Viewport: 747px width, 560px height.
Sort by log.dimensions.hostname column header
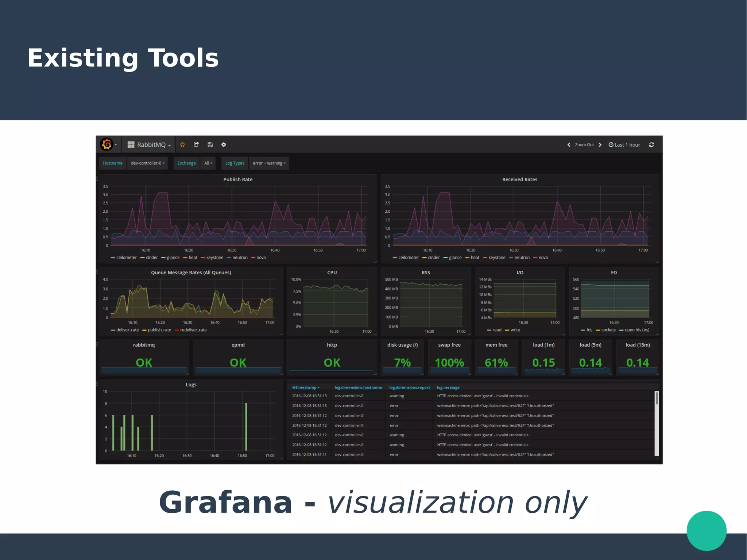click(x=358, y=387)
